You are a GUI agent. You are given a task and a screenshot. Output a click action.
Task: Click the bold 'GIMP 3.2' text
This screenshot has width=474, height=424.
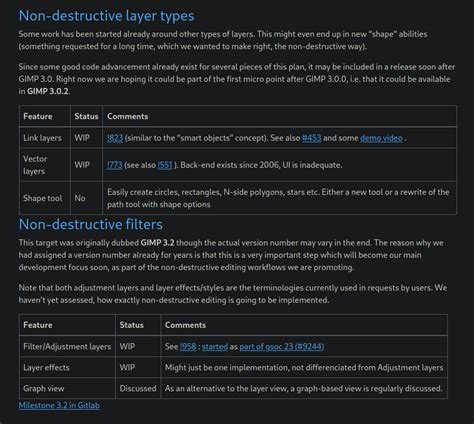(157, 243)
